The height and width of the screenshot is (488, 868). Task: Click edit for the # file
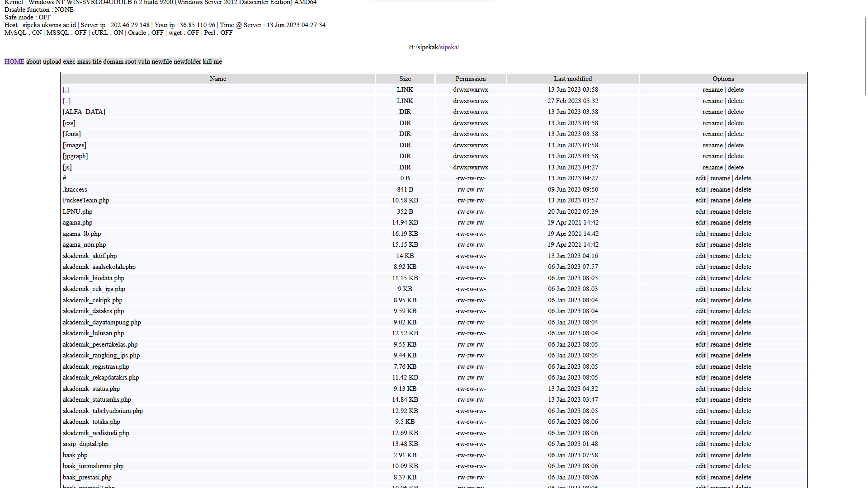700,178
